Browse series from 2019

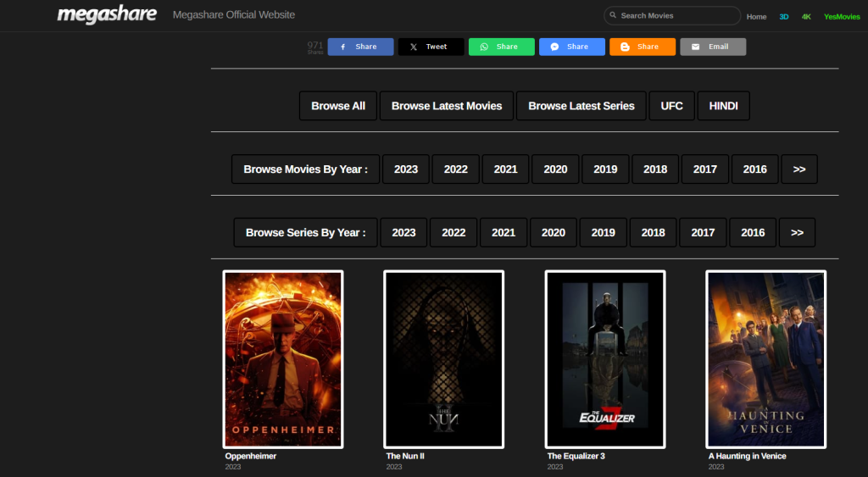[x=603, y=232]
